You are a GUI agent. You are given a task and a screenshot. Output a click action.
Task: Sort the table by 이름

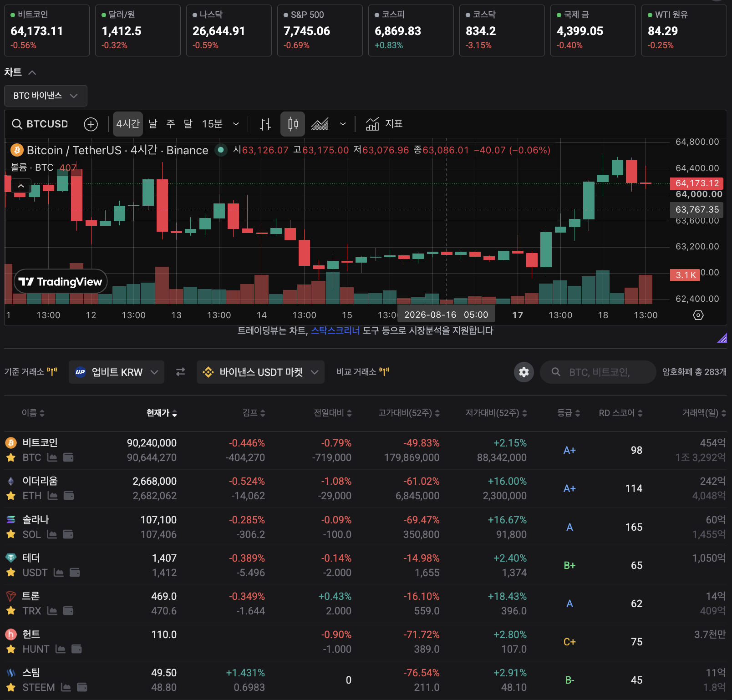[x=33, y=413]
